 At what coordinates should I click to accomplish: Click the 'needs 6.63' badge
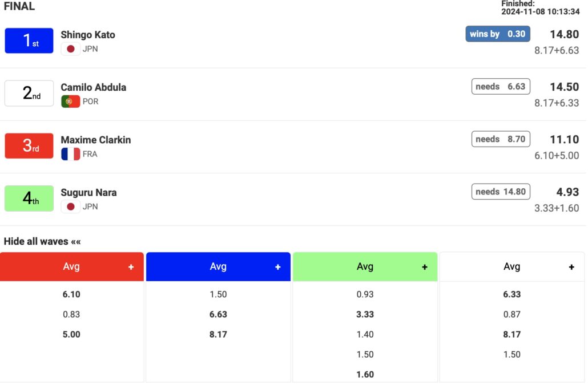tap(501, 87)
